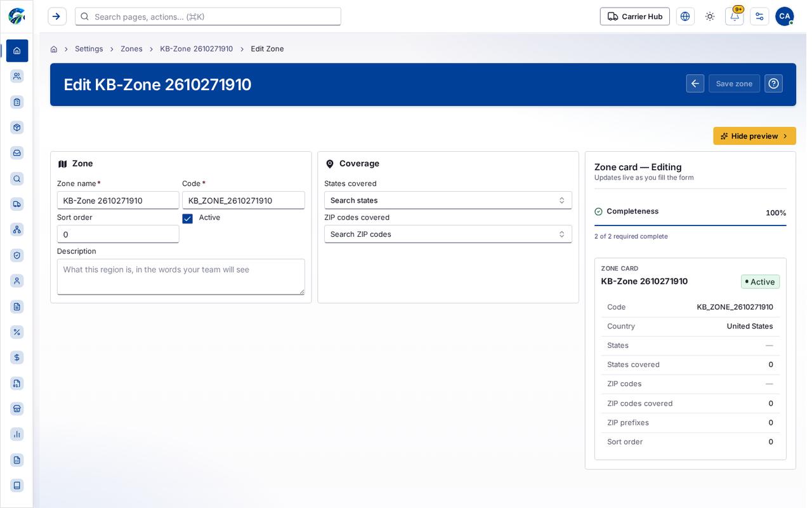Click the Hide preview button
Image resolution: width=812 pixels, height=508 pixels.
[754, 136]
